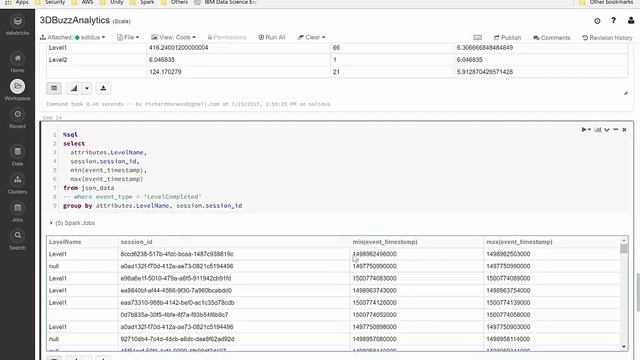Viewport: 640px width, 360px height.
Task: Click cell value 1500774139000
Action: (x=508, y=303)
